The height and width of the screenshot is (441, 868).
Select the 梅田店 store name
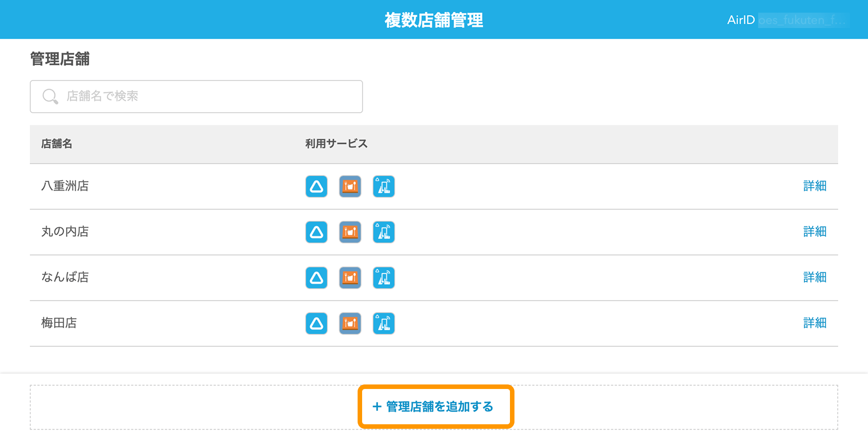click(x=59, y=323)
